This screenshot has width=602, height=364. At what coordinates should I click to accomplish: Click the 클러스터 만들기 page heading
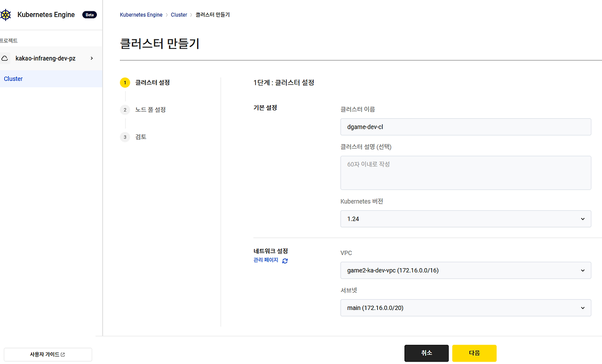[x=160, y=44]
